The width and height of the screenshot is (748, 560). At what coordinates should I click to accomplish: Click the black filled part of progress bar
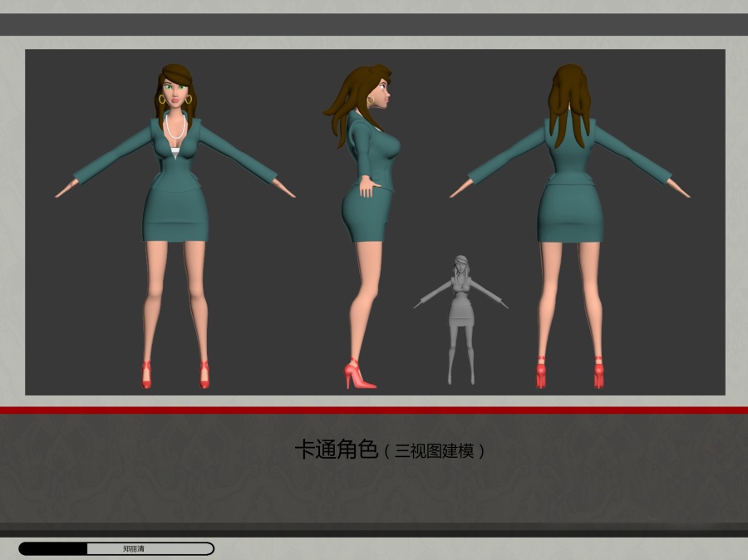click(53, 548)
